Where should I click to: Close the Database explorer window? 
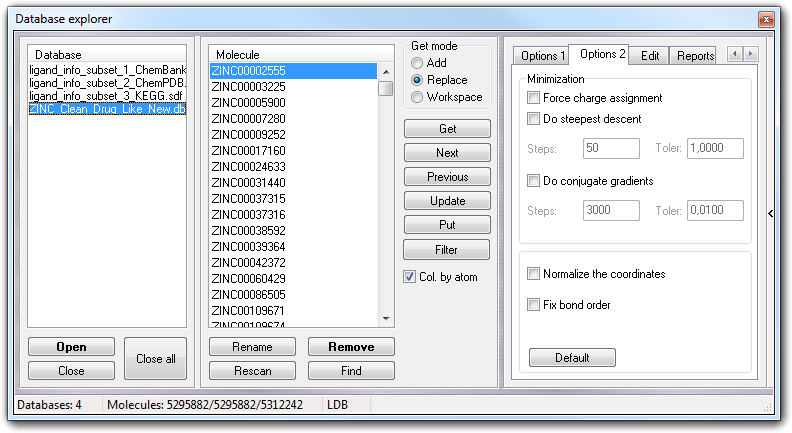[765, 19]
